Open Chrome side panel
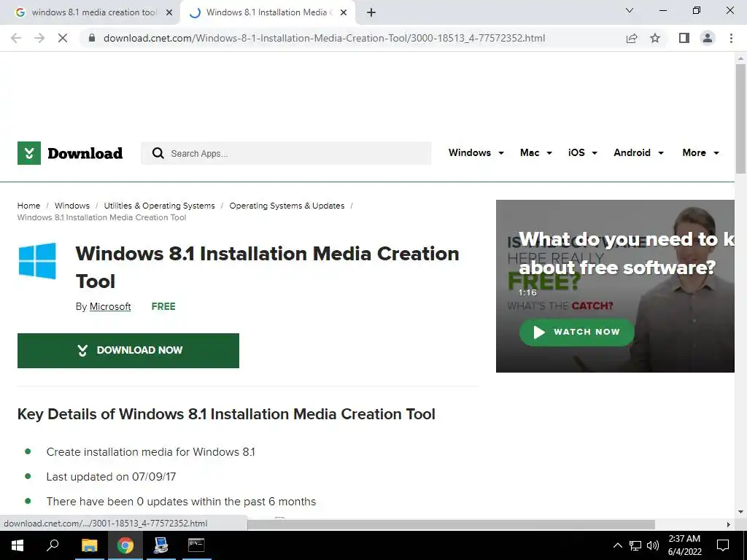 (x=684, y=38)
